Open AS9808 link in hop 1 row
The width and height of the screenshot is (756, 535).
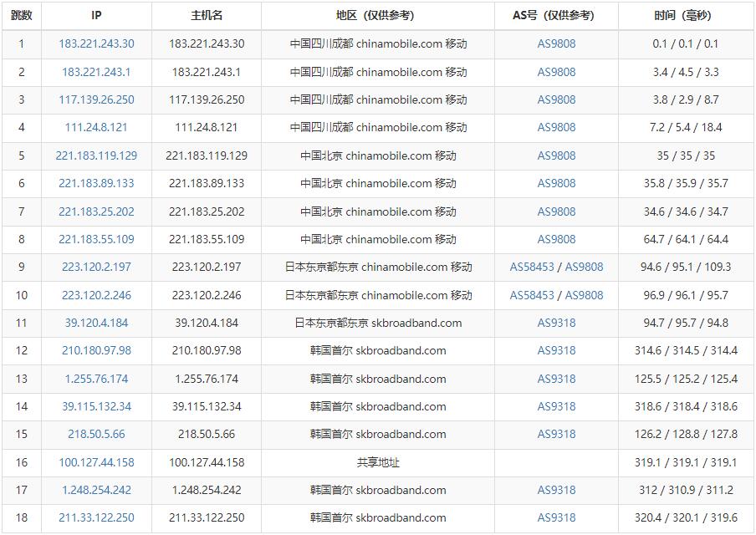[556, 43]
